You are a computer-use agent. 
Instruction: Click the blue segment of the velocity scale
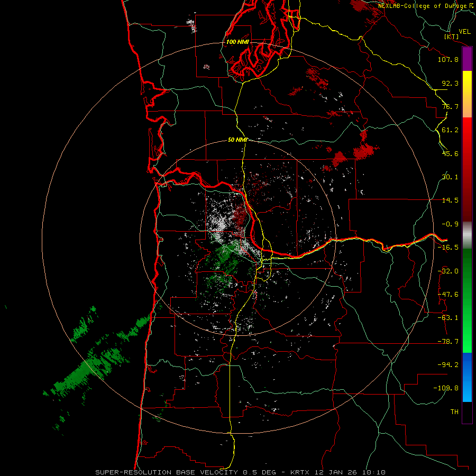pyautogui.click(x=467, y=377)
